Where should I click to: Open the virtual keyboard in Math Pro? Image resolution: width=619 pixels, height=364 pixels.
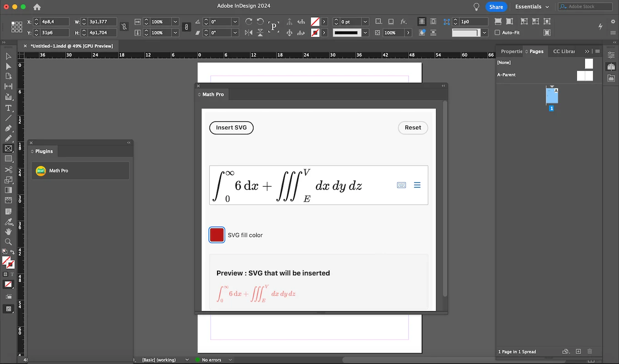click(401, 185)
